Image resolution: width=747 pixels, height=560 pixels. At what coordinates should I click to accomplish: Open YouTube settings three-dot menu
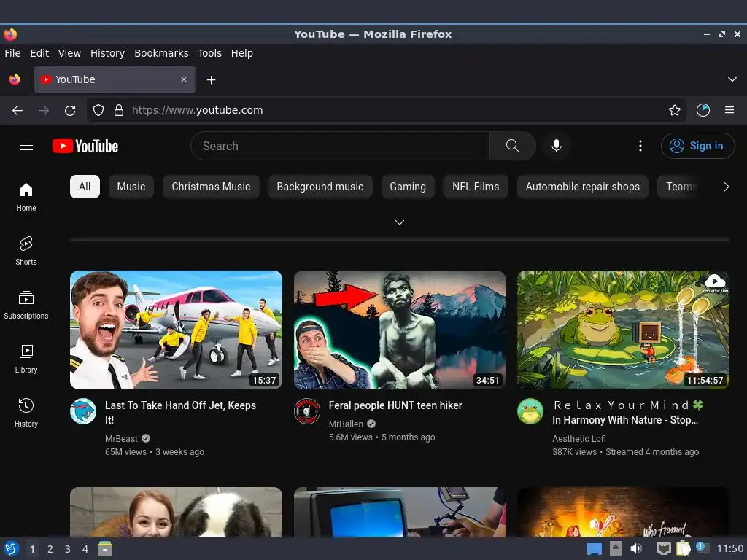click(x=640, y=146)
